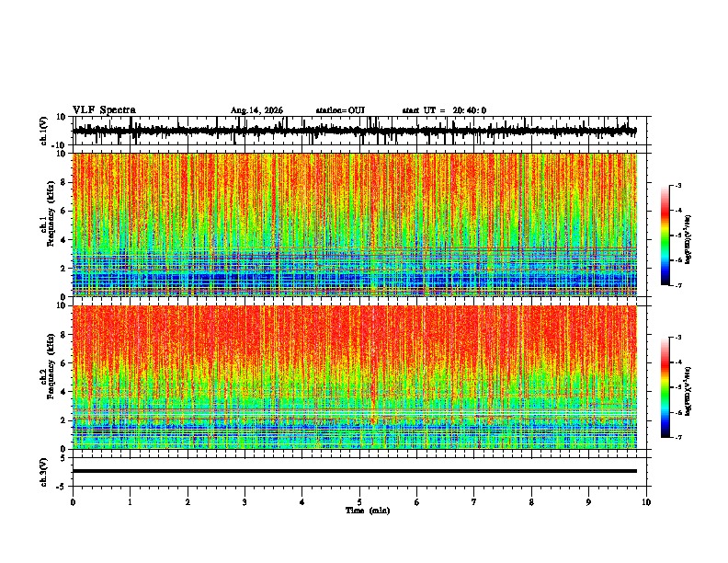
Task: Click the ch.2 PSD color bar
Action: coord(665,387)
